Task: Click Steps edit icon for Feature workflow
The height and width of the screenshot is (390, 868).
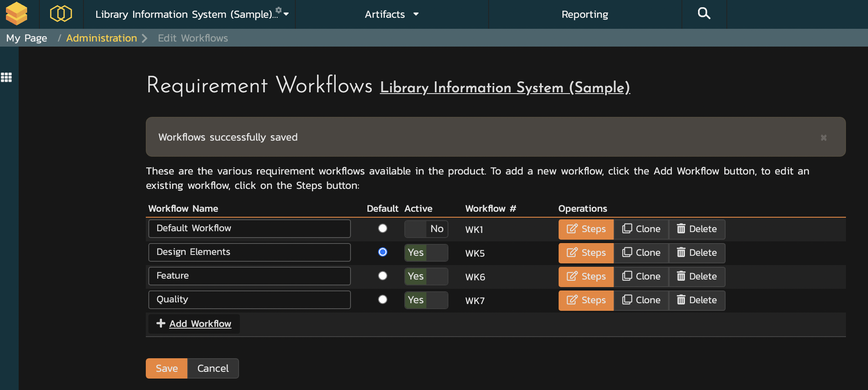Action: 572,277
